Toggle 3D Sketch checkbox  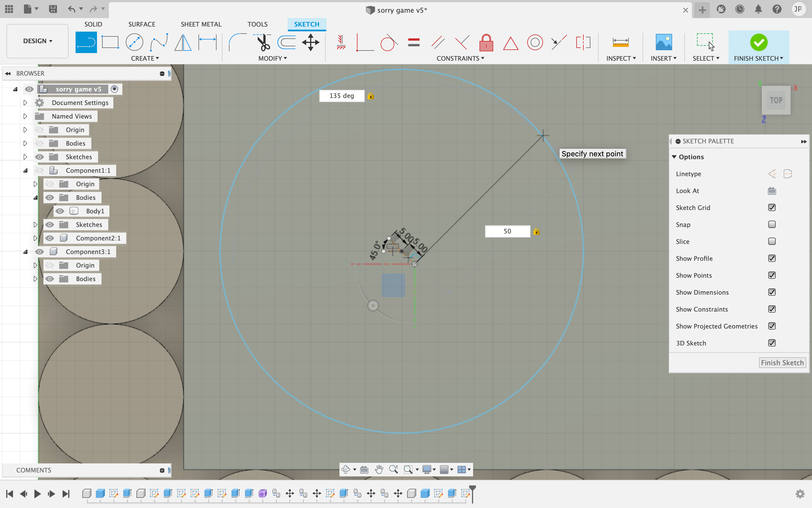(x=772, y=343)
